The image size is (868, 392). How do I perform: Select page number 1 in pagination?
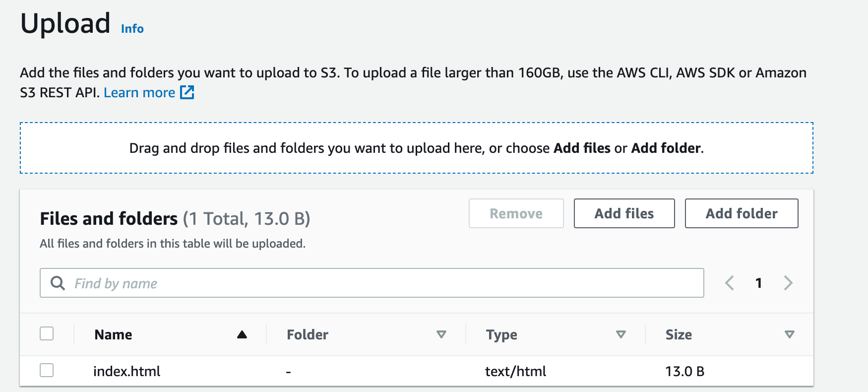[758, 283]
